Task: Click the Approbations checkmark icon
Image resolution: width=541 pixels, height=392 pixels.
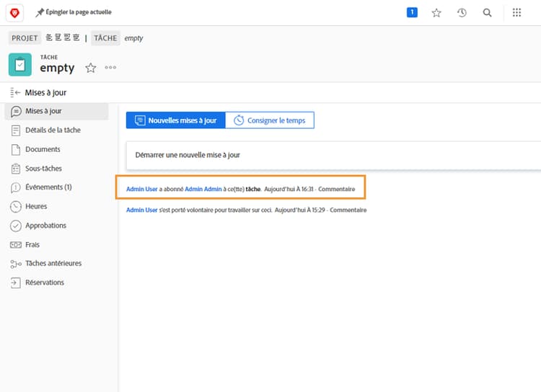Action: coord(16,226)
